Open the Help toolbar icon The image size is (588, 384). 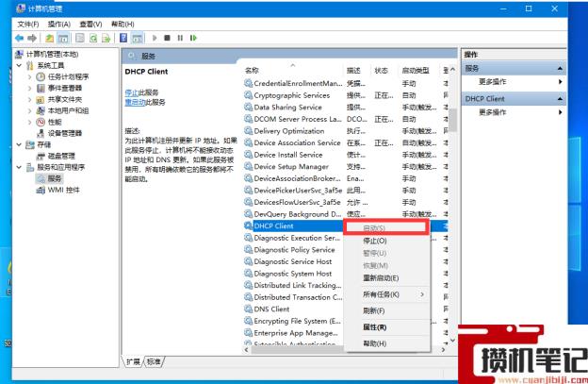[x=123, y=38]
